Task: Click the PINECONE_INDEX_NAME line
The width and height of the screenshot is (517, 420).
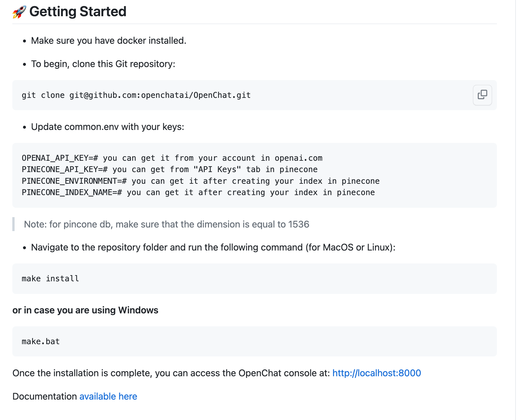Action: (198, 192)
